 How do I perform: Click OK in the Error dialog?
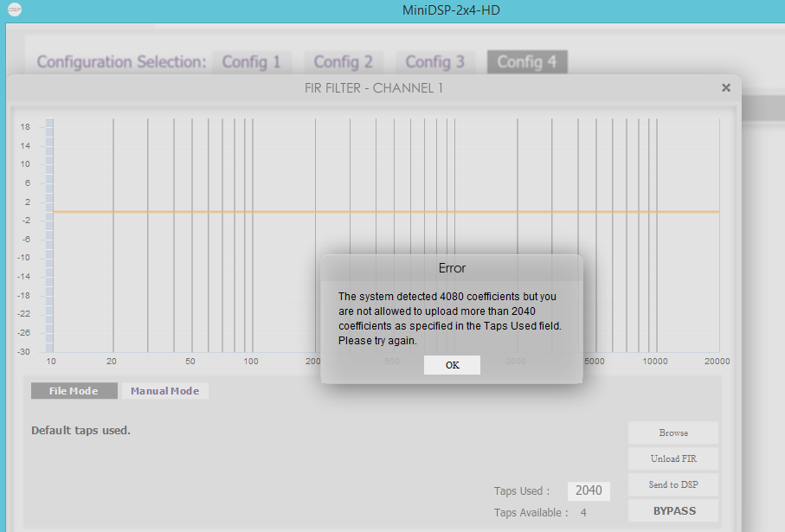pyautogui.click(x=452, y=365)
